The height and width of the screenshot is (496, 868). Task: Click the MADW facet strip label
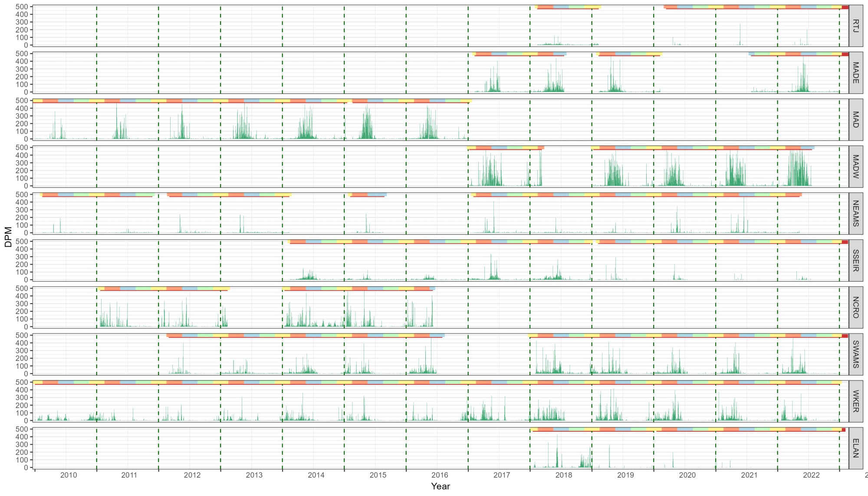[x=855, y=166]
